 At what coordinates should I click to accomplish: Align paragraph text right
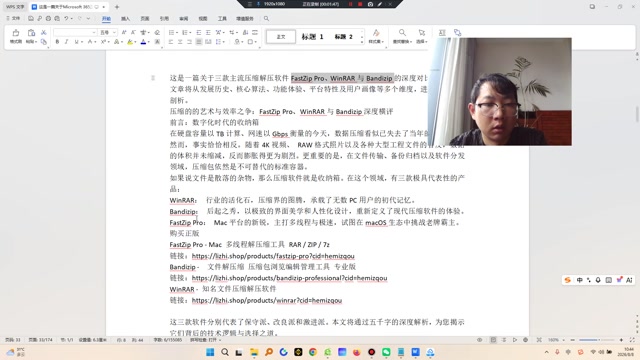click(189, 42)
